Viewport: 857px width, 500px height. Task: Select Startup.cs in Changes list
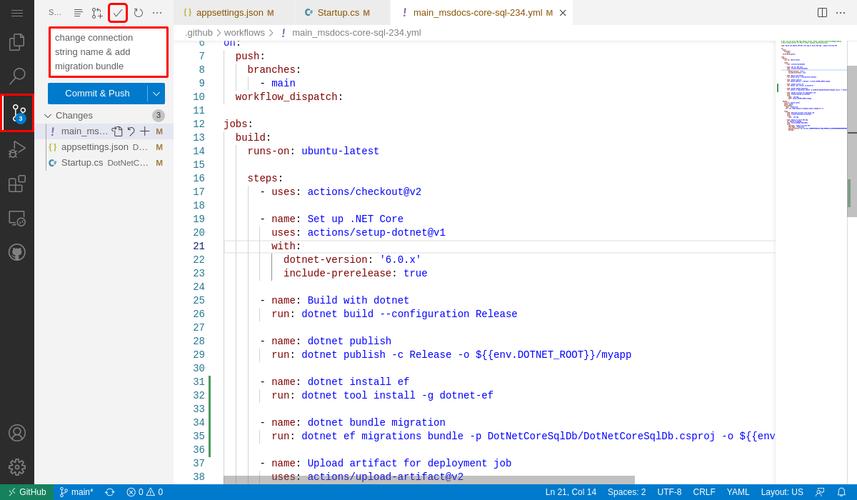(104, 163)
